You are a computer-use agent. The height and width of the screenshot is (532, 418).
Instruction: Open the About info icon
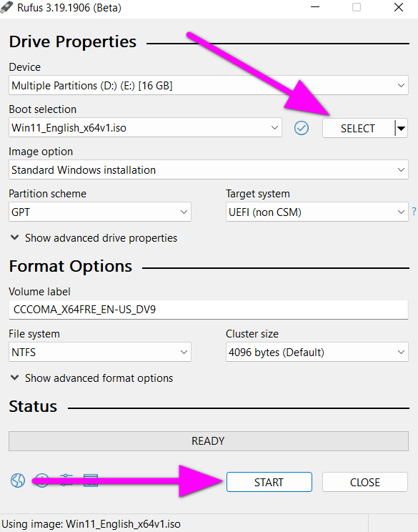42,481
